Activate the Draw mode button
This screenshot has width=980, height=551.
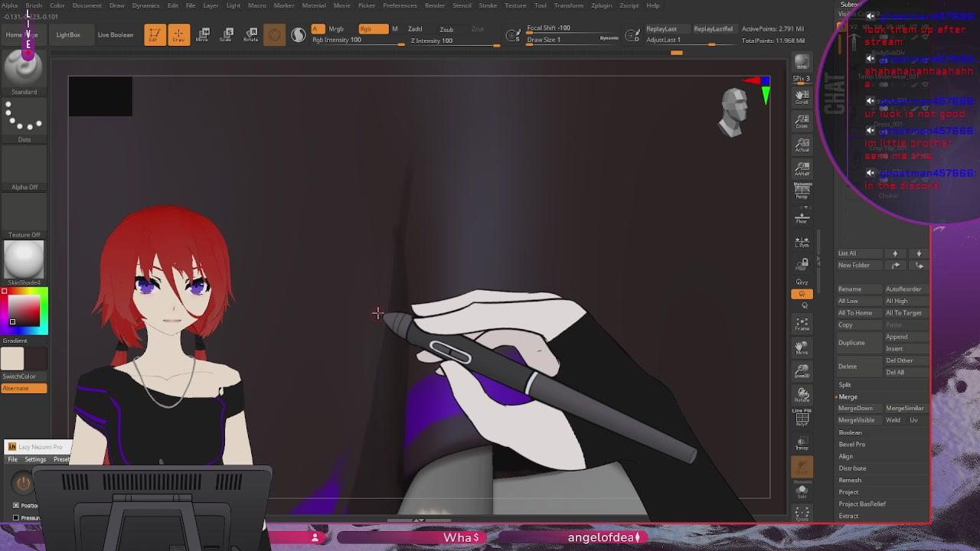pyautogui.click(x=178, y=35)
